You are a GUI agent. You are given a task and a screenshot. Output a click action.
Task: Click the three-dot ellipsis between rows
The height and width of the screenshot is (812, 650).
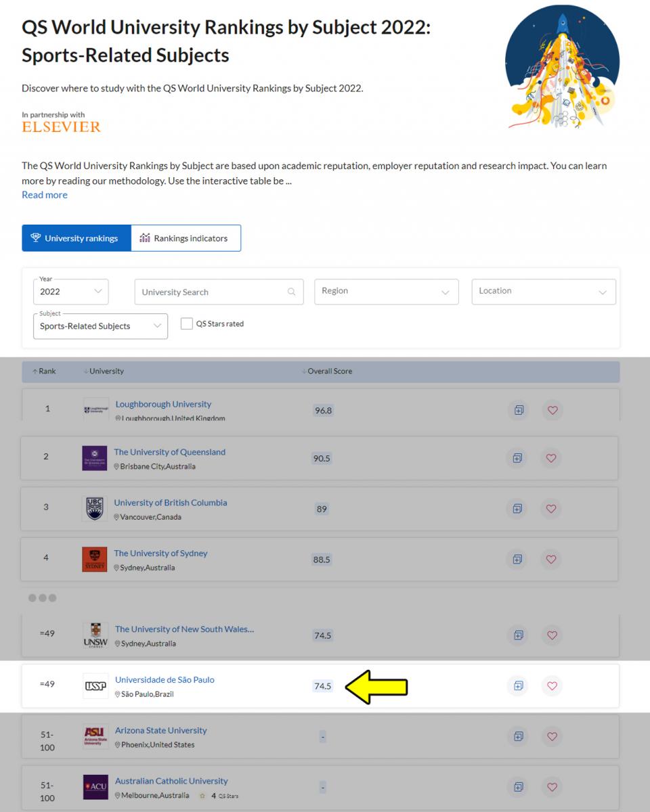pos(42,598)
